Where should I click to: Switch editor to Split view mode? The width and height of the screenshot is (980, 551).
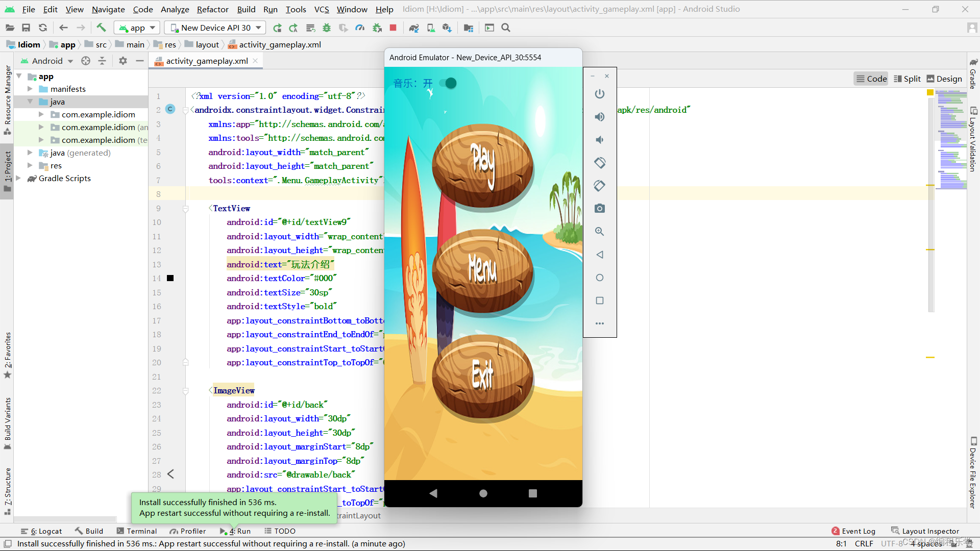pos(907,79)
